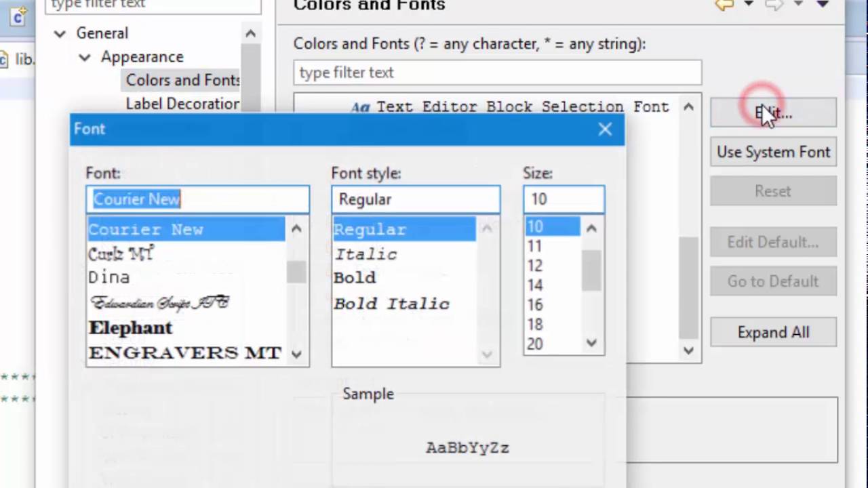Collapse the General tree node
This screenshot has height=488, width=868.
coord(60,33)
